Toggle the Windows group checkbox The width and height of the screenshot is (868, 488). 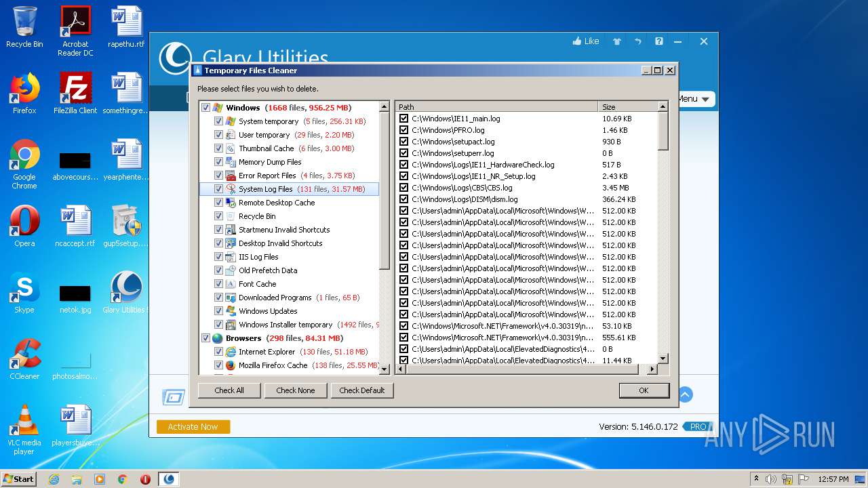point(205,108)
